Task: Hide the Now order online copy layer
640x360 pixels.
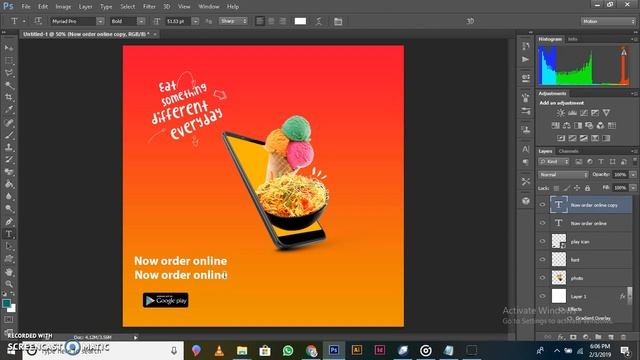Action: 542,205
